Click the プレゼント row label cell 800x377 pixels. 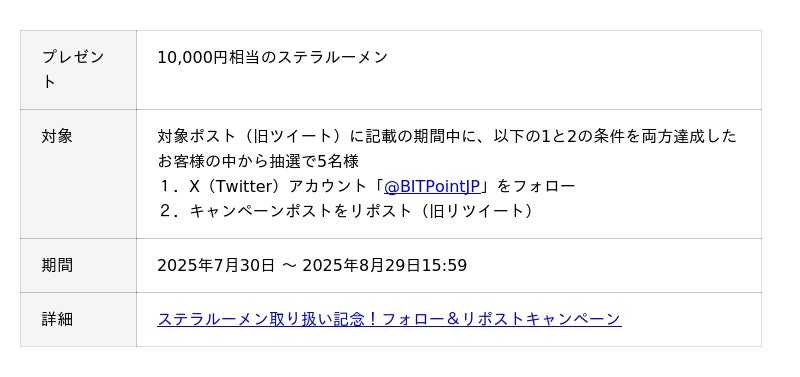79,70
